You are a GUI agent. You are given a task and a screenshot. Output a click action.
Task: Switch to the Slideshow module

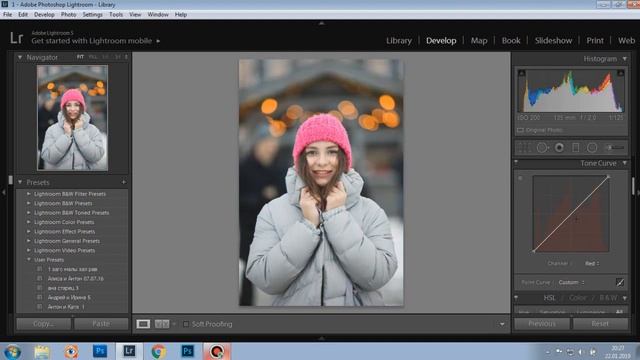pos(553,41)
